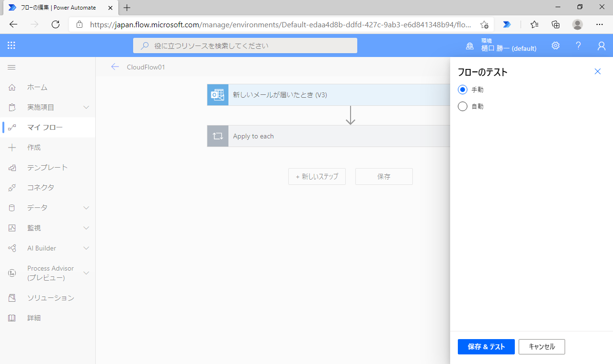Click the database icon beside データ
Image resolution: width=613 pixels, height=364 pixels.
click(x=12, y=208)
